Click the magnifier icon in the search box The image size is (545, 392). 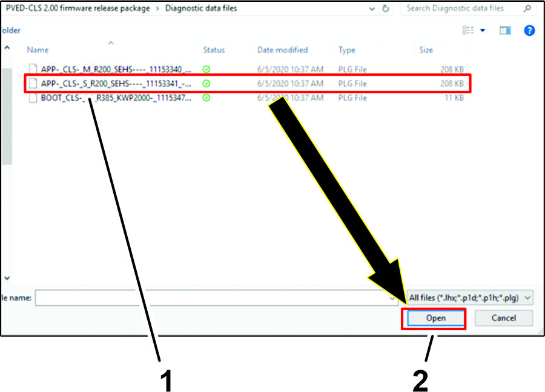(x=527, y=8)
